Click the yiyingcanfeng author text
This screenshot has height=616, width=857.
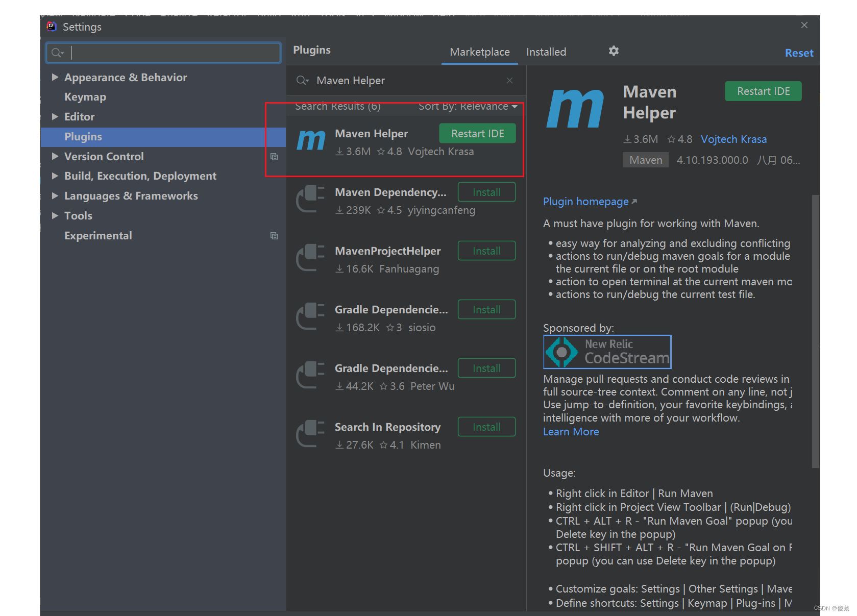[442, 210]
